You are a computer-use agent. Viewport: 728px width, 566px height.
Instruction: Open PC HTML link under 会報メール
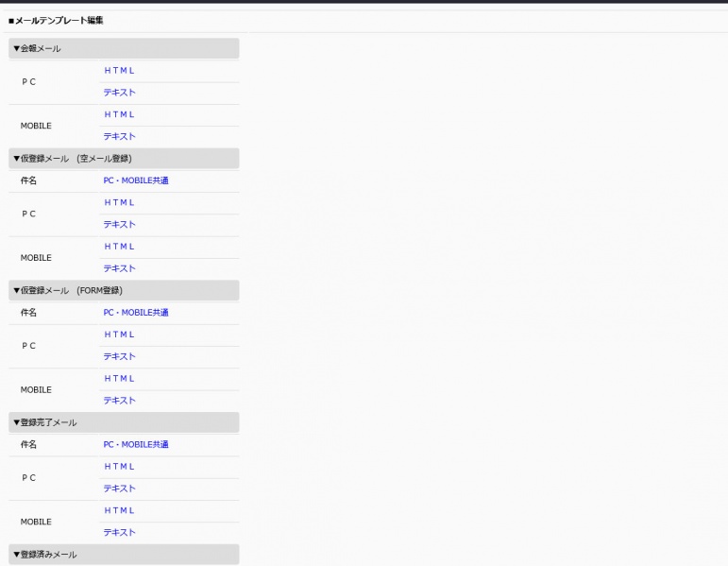point(119,70)
